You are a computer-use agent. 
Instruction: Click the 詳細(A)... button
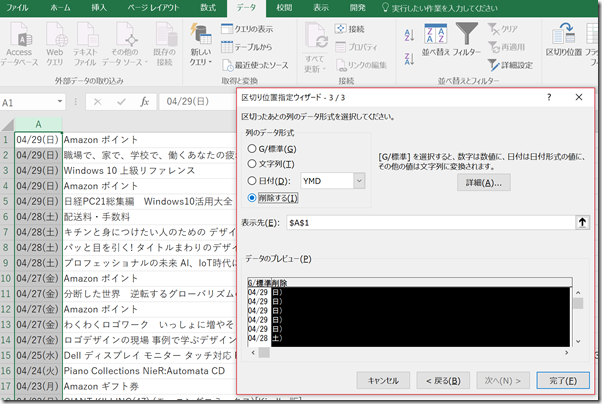tap(484, 183)
